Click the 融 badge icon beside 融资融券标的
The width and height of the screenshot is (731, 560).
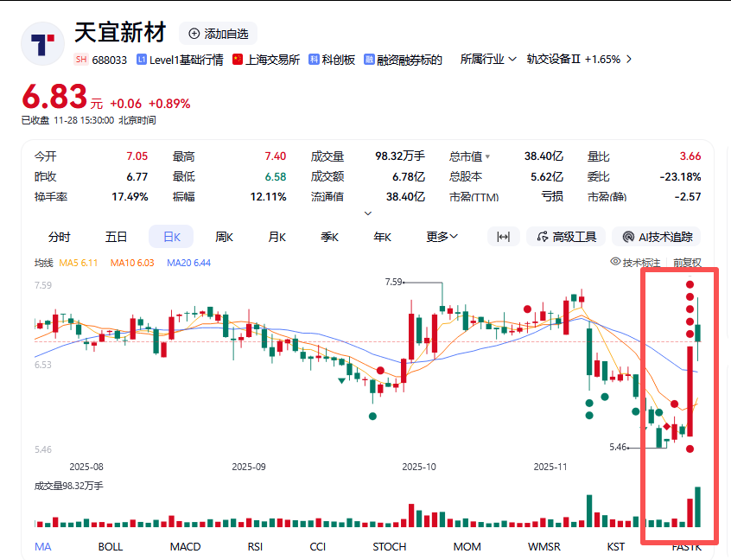point(369,60)
